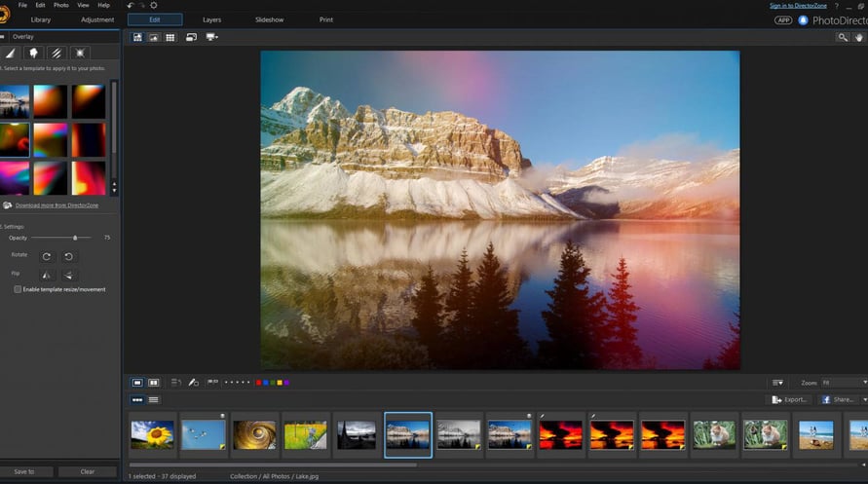Switch to grid browser mode
This screenshot has width=868, height=484.
click(x=170, y=37)
